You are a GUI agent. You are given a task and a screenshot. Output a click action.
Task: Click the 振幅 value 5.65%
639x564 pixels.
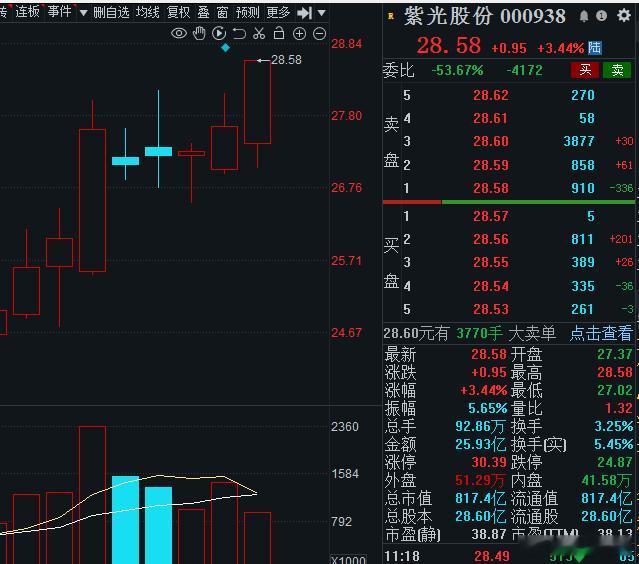point(487,408)
